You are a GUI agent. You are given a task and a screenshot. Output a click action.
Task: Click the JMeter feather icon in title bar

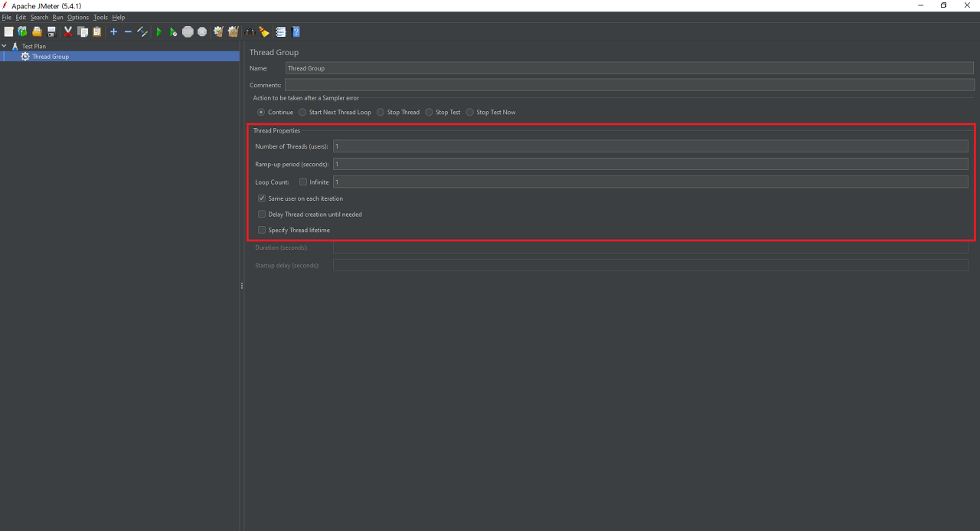(x=5, y=5)
